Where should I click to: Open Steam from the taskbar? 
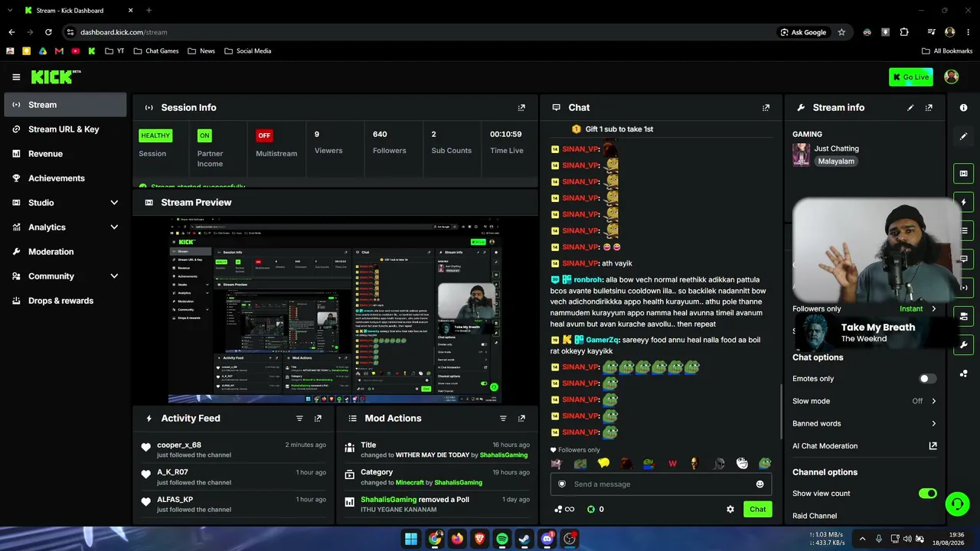pos(524,539)
